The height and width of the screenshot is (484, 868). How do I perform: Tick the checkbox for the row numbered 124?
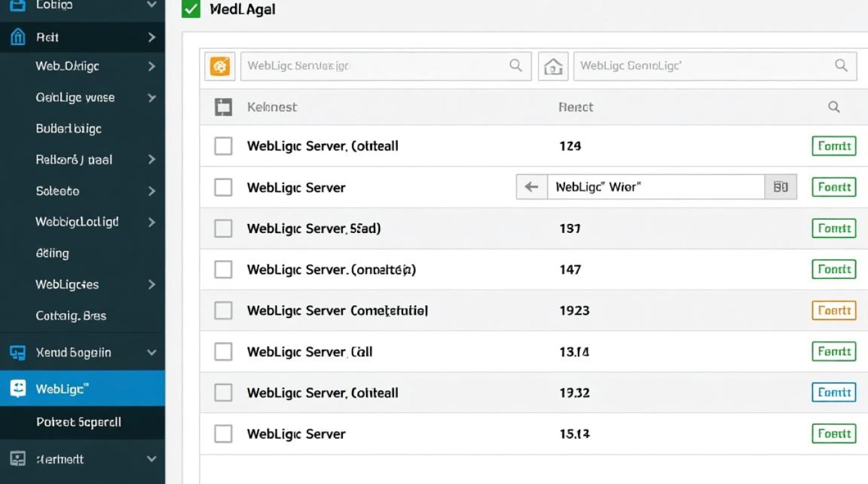click(x=223, y=146)
